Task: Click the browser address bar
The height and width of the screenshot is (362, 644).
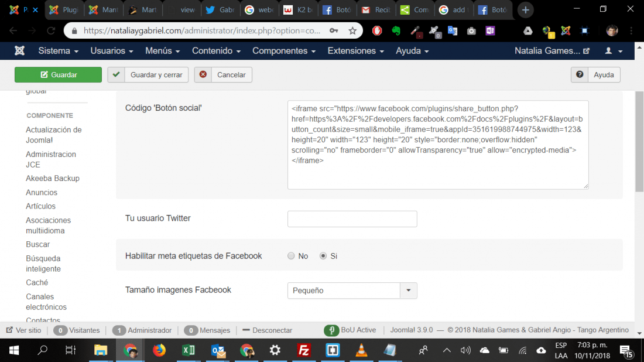Action: [x=201, y=31]
